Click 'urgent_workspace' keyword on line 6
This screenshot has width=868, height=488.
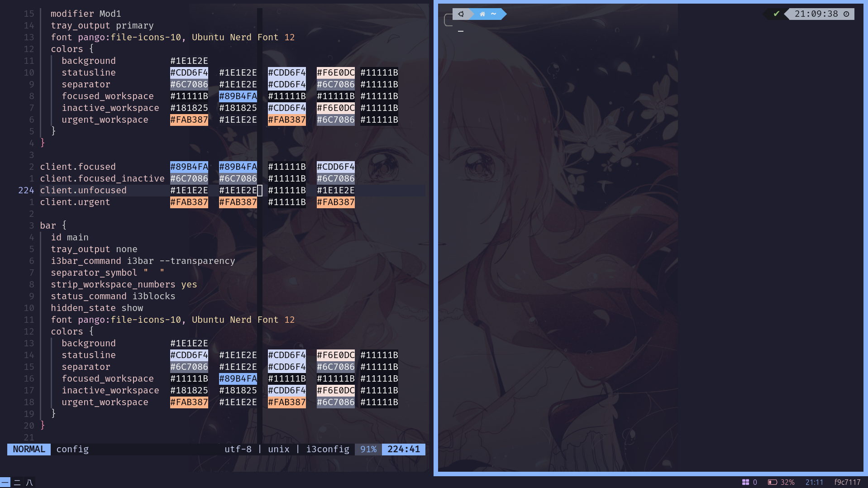[105, 120]
